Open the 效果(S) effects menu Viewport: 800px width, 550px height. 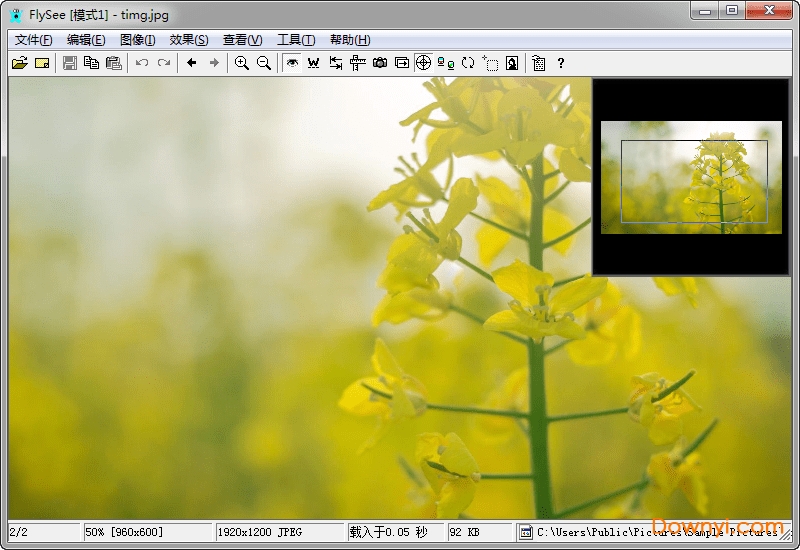189,40
